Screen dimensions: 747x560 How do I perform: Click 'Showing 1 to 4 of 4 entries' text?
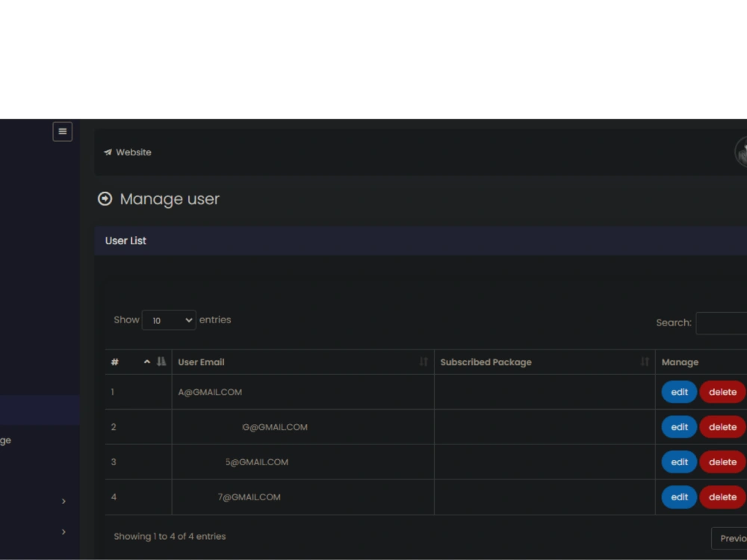[x=170, y=536]
